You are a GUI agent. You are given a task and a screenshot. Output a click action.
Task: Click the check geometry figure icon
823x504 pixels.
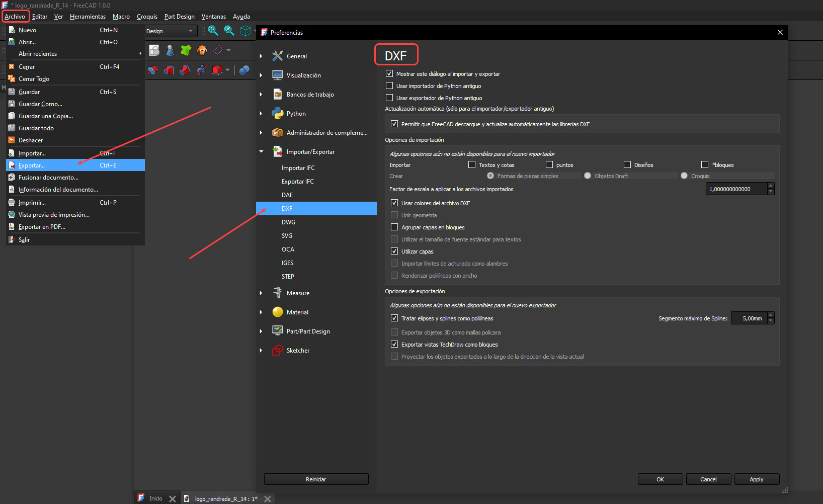[170, 50]
